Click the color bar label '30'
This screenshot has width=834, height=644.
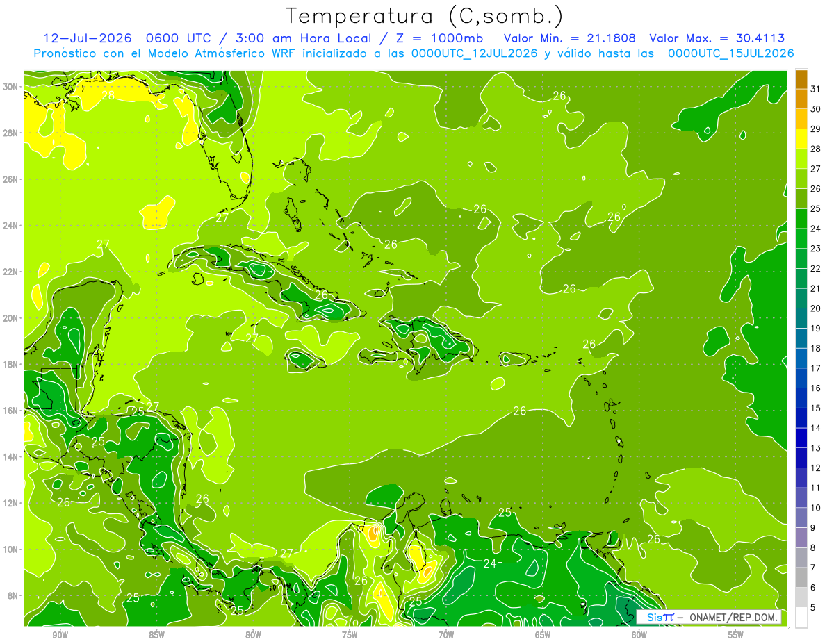[816, 109]
